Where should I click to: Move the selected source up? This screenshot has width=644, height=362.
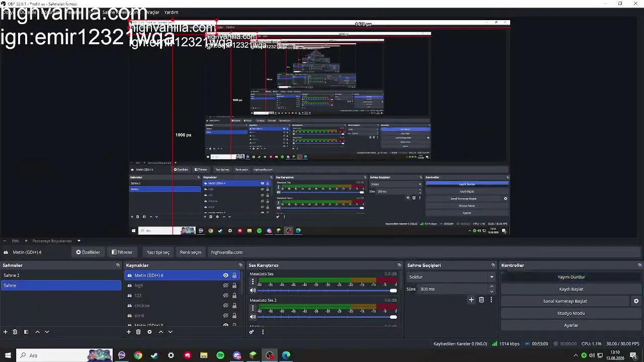click(161, 332)
